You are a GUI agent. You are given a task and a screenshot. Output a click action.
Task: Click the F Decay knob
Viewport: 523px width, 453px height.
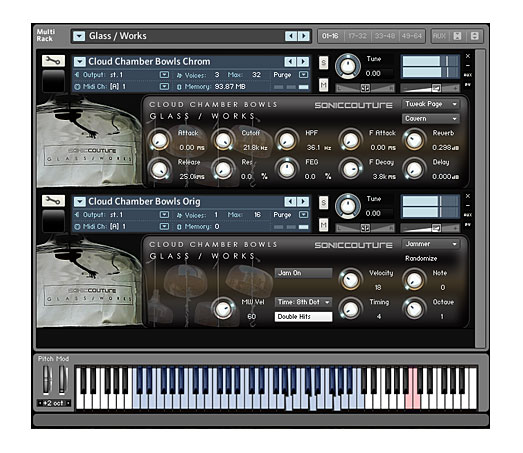click(x=351, y=169)
